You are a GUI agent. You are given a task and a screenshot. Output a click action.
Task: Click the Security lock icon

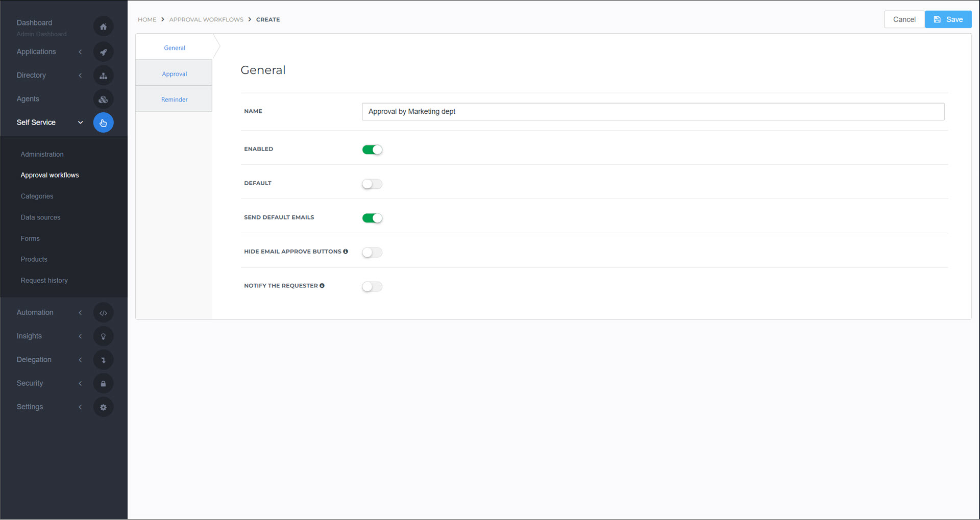click(x=103, y=383)
